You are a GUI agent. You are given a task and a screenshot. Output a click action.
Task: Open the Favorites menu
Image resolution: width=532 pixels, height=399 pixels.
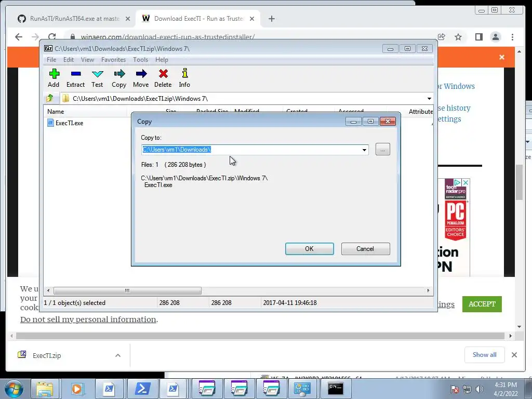point(113,60)
